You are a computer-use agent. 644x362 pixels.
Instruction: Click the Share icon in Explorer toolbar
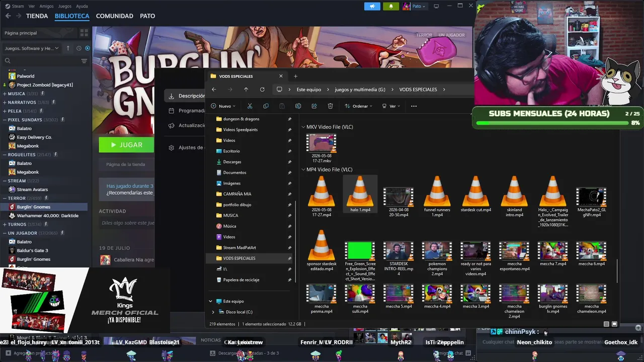(x=314, y=106)
